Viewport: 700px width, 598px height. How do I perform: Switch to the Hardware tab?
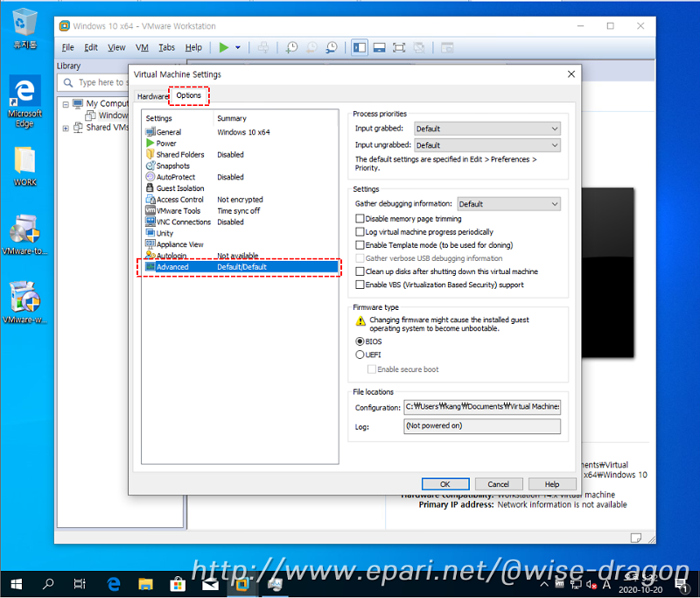tap(152, 96)
